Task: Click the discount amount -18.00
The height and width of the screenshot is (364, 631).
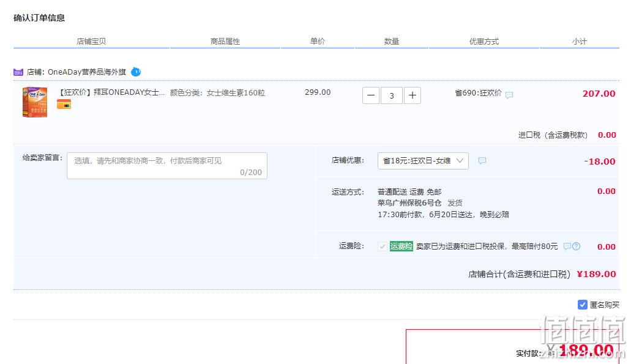Action: click(x=600, y=162)
